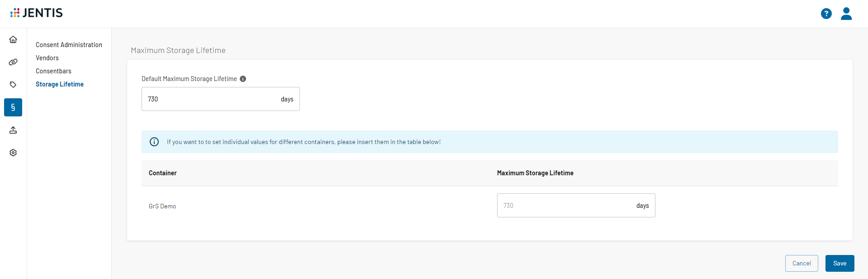Viewport: 868px width, 279px height.
Task: Select the tag icon in sidebar
Action: tap(13, 85)
